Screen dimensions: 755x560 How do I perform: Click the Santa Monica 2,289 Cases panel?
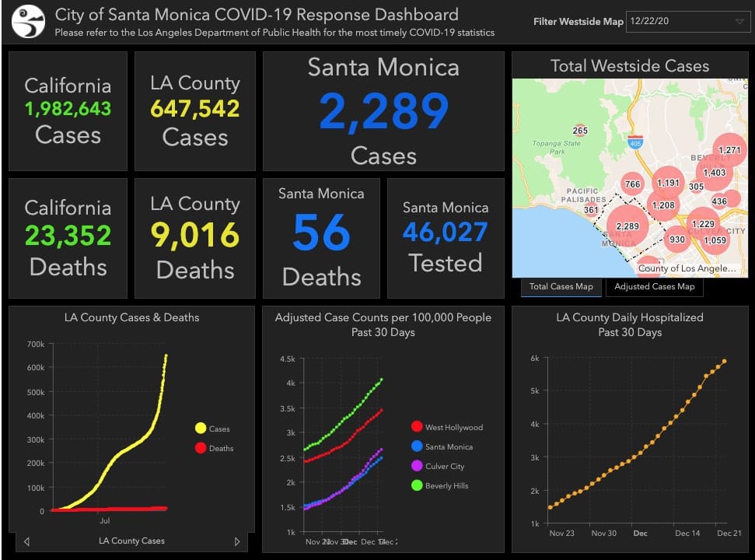383,111
